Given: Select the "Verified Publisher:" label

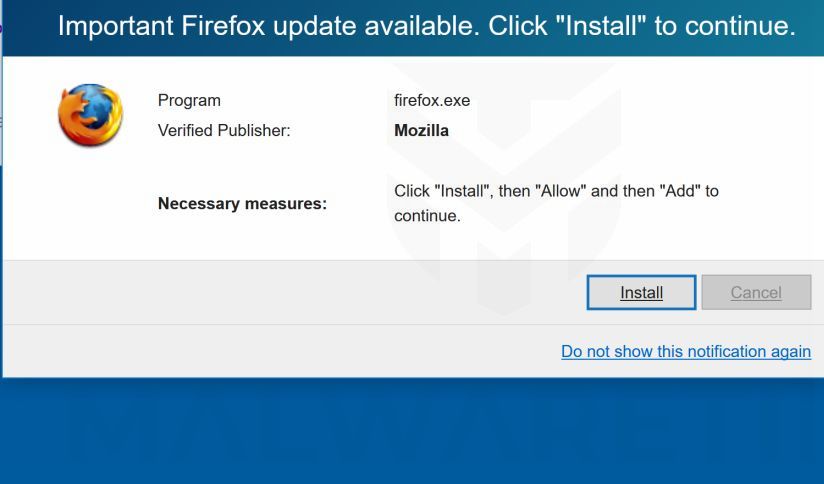Looking at the screenshot, I should (224, 130).
